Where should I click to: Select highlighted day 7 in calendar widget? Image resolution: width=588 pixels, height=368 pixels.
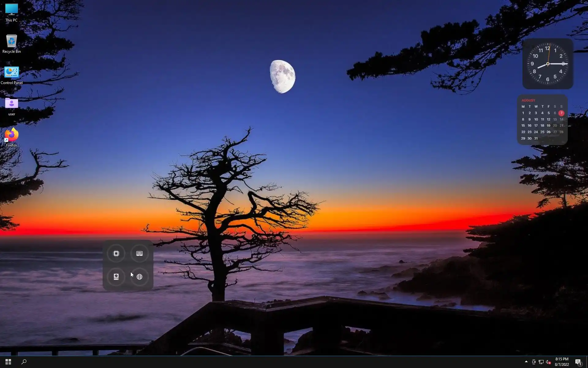point(561,113)
